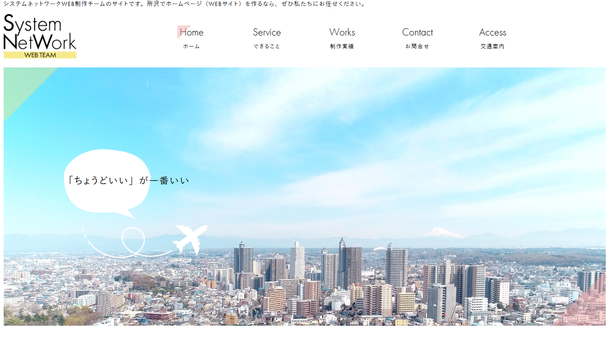614x364 pixels.
Task: Open the Service menu item
Action: pyautogui.click(x=267, y=32)
